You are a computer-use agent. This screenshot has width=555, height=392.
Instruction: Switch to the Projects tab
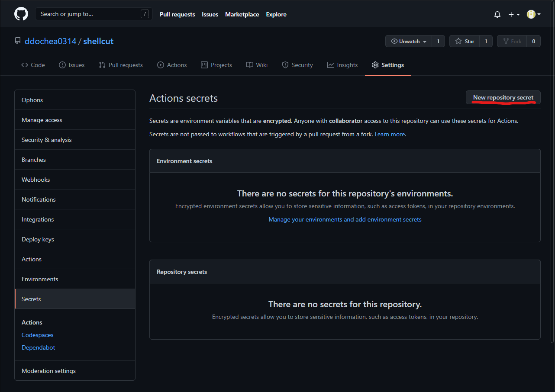click(x=216, y=65)
